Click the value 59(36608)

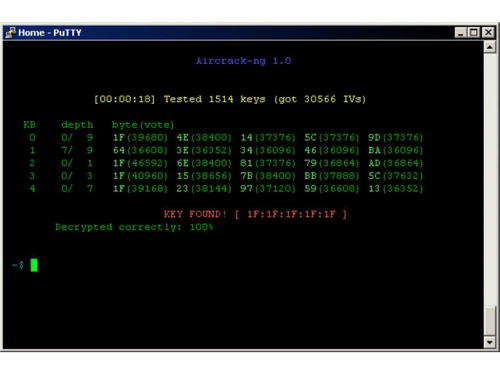click(x=332, y=189)
